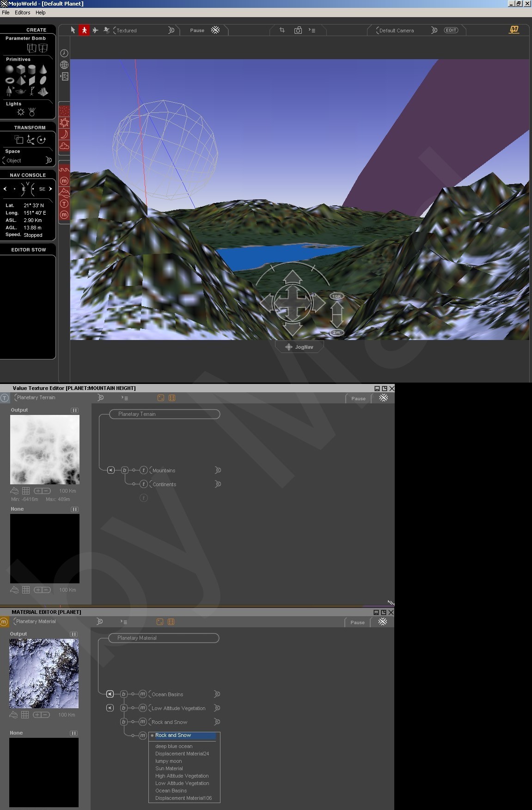
Task: Choose 'deep blue ocean' from the material list
Action: [174, 746]
